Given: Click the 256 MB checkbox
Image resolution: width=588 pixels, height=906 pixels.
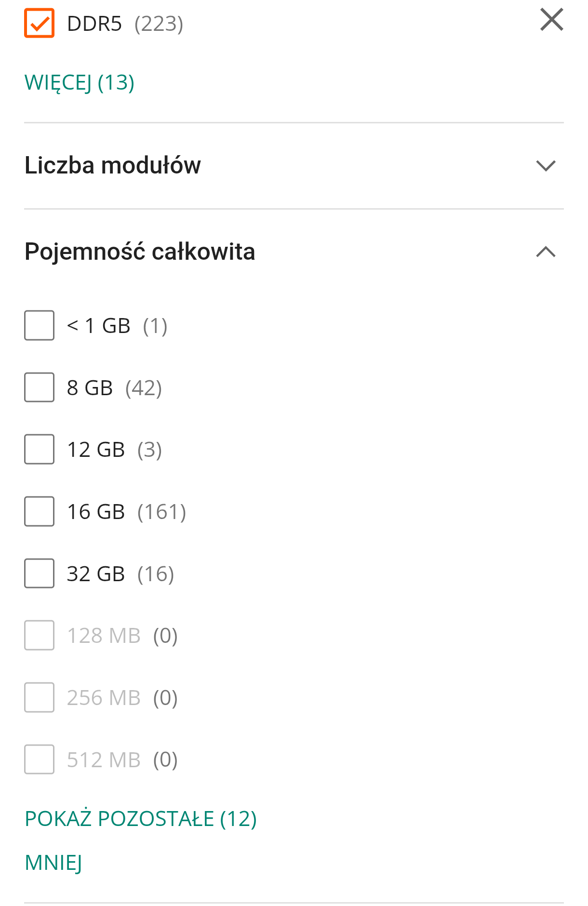Looking at the screenshot, I should [39, 697].
